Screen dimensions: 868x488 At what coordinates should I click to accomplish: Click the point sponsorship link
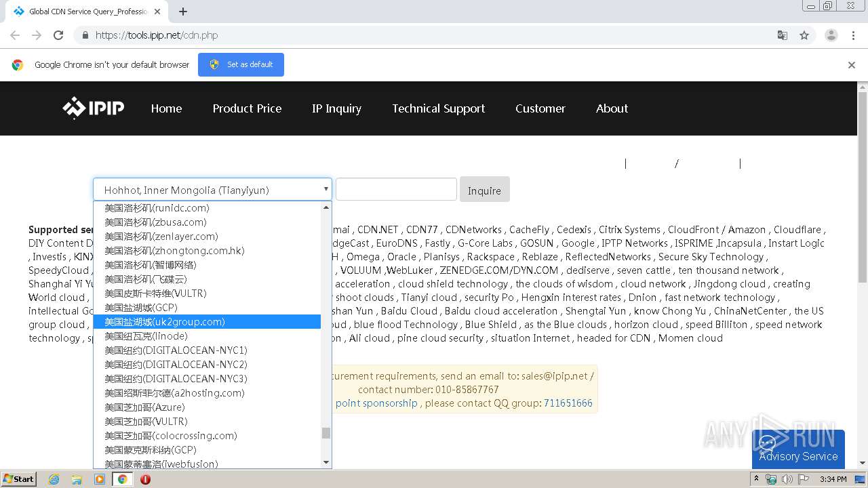point(376,403)
